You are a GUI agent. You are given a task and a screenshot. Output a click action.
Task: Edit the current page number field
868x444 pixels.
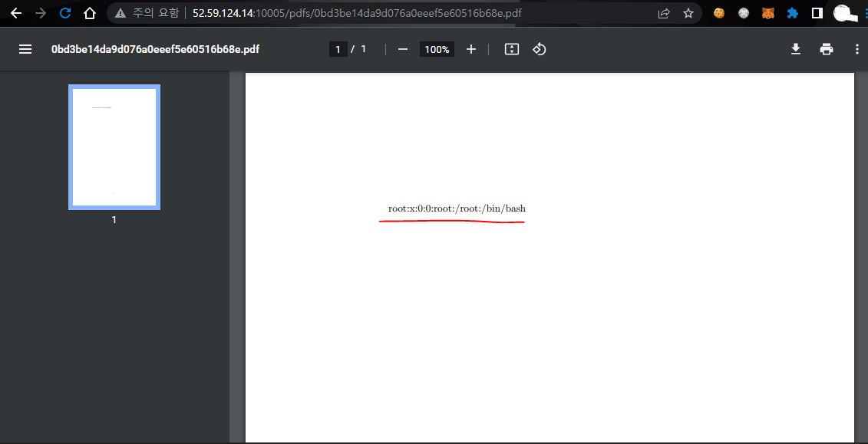tap(338, 49)
